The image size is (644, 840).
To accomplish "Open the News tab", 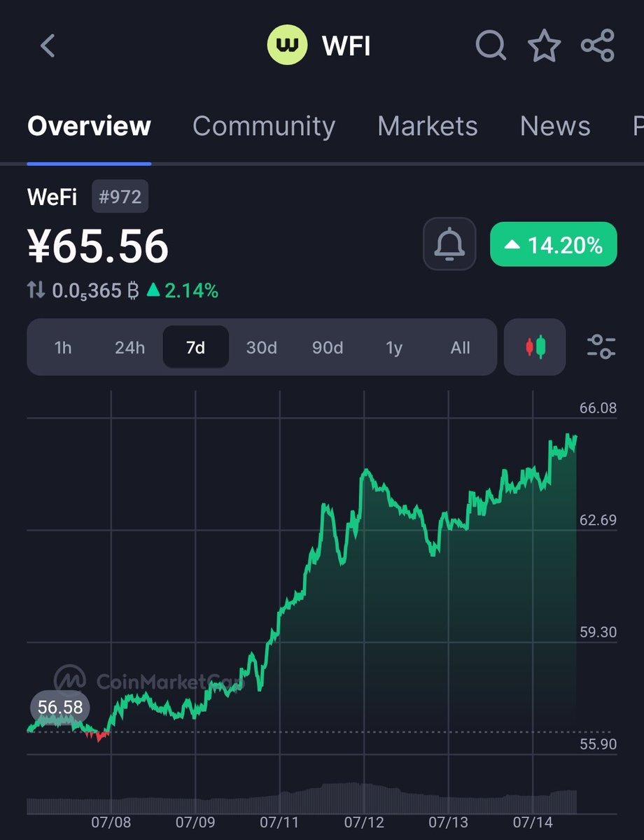I will click(555, 126).
